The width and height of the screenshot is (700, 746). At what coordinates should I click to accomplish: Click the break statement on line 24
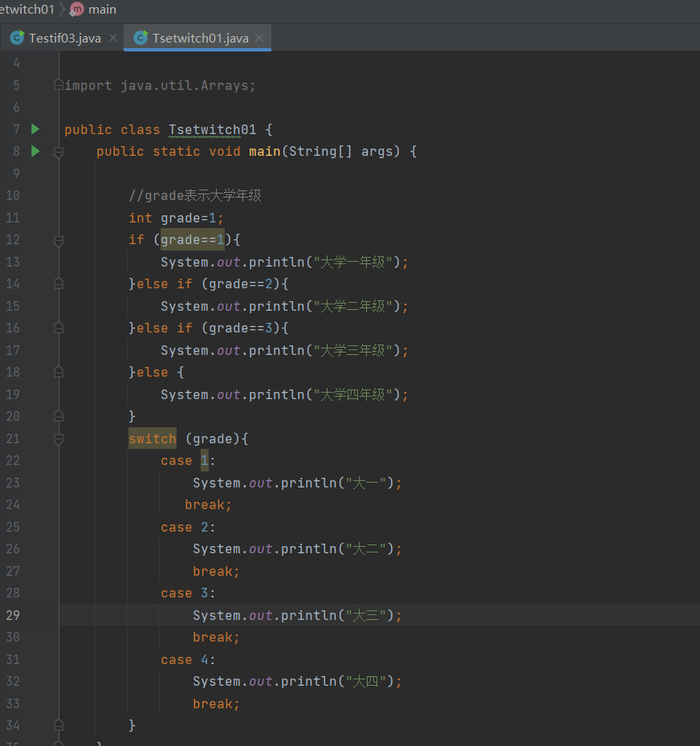(208, 505)
